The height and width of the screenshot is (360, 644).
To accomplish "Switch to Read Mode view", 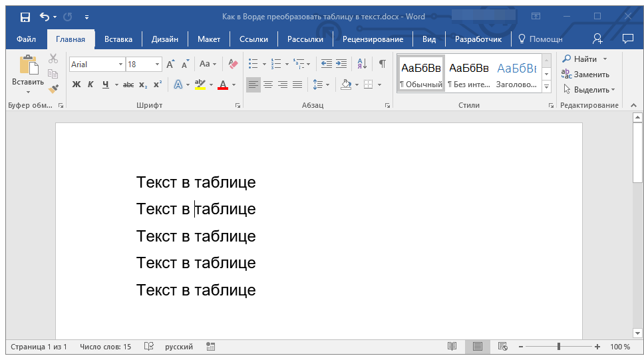I will click(452, 347).
